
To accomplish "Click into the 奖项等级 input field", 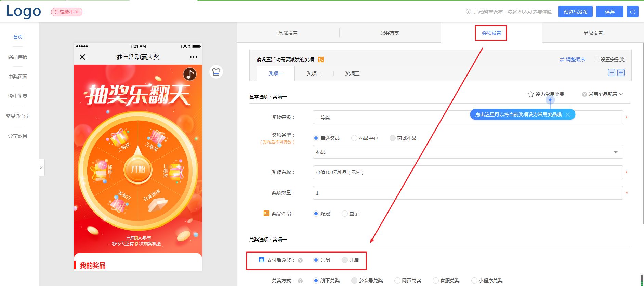I will click(x=468, y=117).
